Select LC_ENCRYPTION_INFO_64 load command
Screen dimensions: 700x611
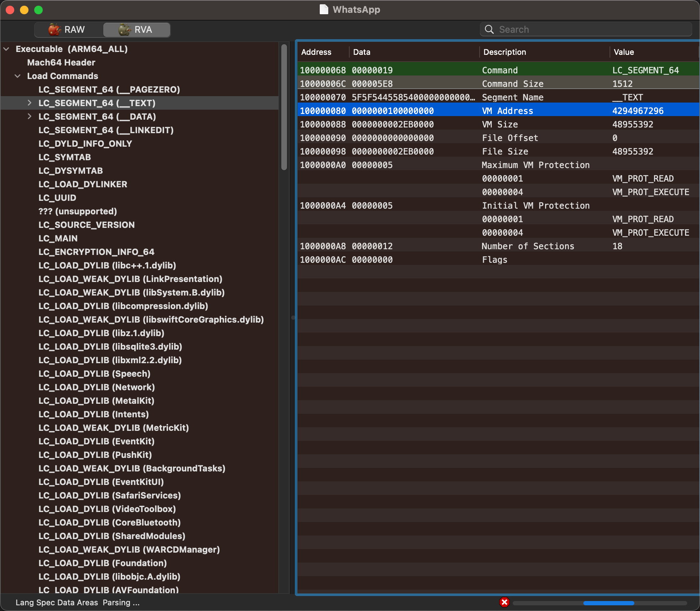96,252
